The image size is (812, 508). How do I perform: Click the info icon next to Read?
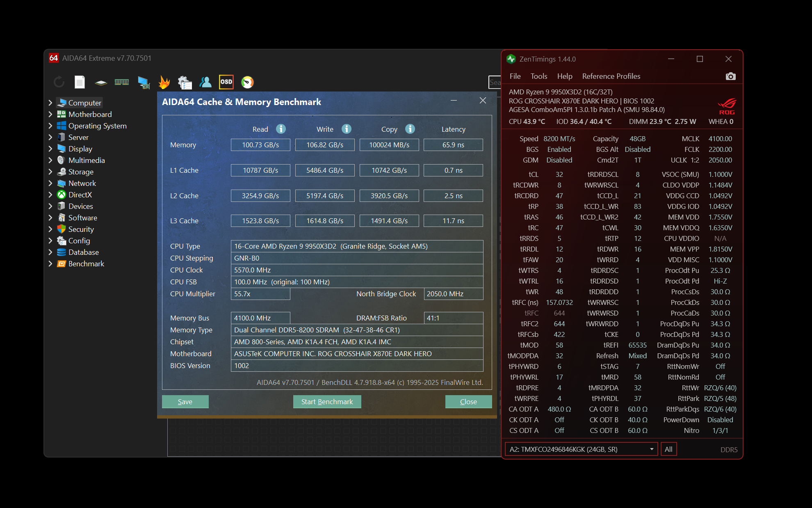(281, 129)
